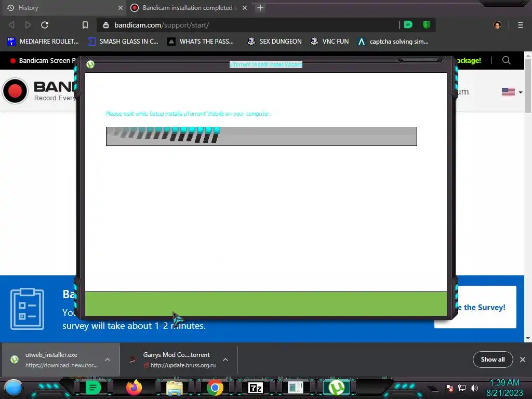Open WHATS THE PASS... bookmark
This screenshot has height=399, width=532.
(x=201, y=42)
